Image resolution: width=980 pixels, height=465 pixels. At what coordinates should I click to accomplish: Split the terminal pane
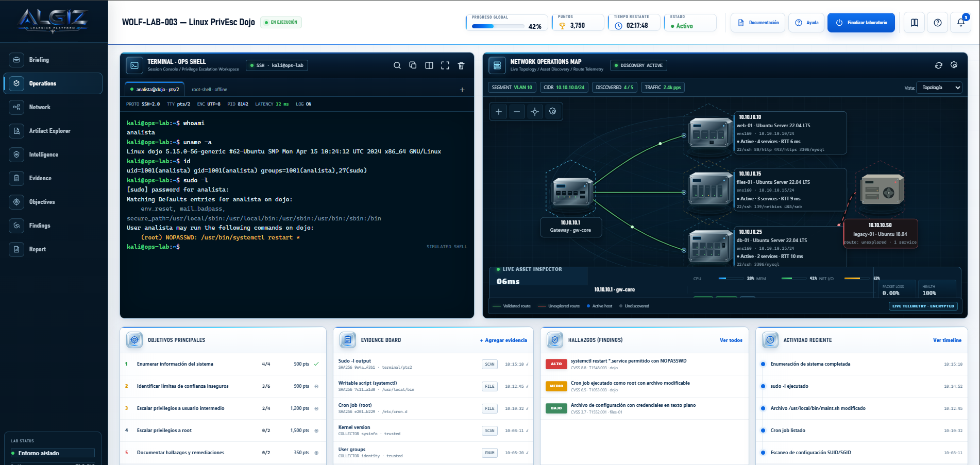429,65
